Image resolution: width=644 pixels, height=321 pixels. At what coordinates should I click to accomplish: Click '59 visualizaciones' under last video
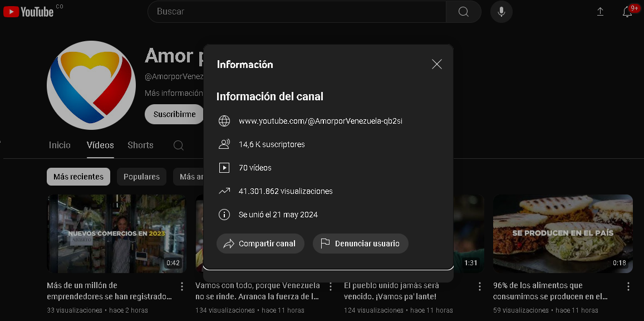tap(521, 310)
